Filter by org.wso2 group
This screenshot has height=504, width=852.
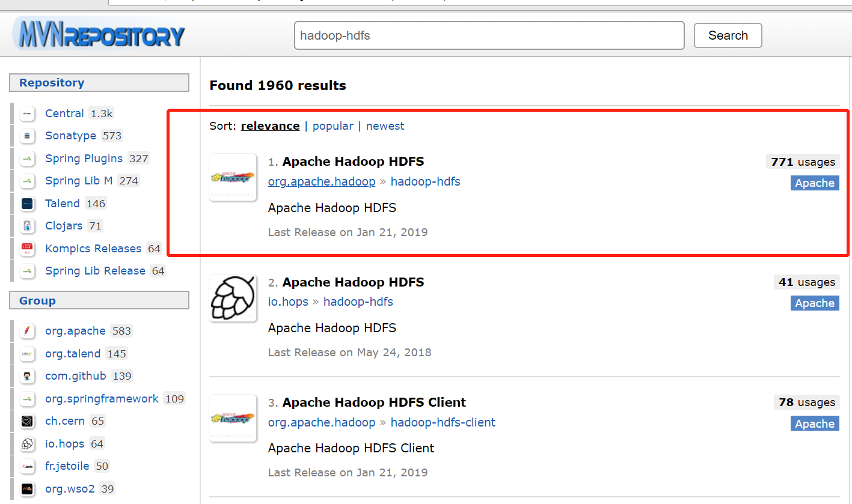pyautogui.click(x=70, y=489)
